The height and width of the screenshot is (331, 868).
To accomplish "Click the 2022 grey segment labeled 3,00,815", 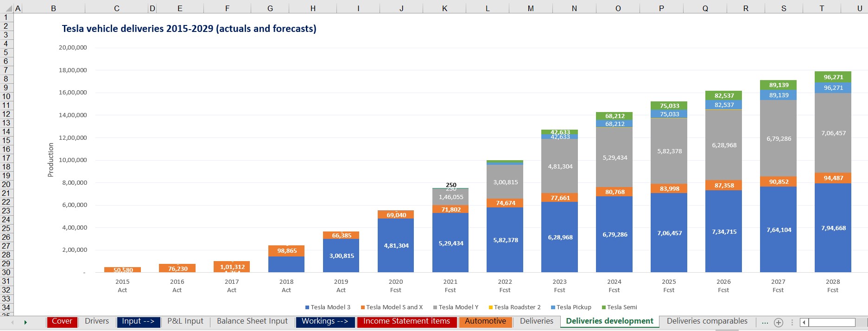I will click(x=505, y=182).
